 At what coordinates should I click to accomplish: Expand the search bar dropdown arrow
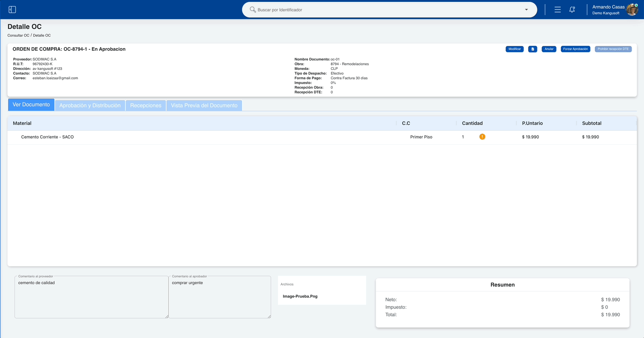click(526, 10)
